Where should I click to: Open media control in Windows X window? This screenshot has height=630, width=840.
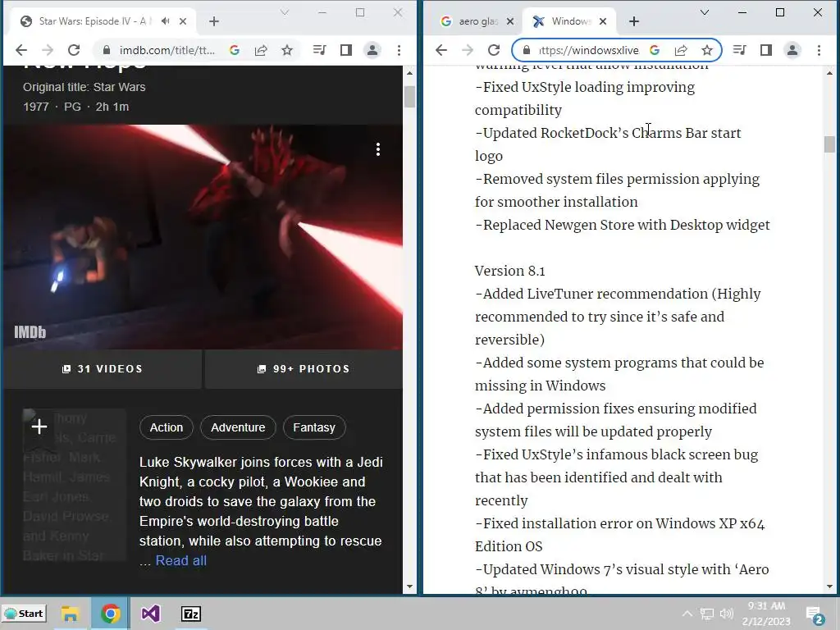pyautogui.click(x=739, y=50)
